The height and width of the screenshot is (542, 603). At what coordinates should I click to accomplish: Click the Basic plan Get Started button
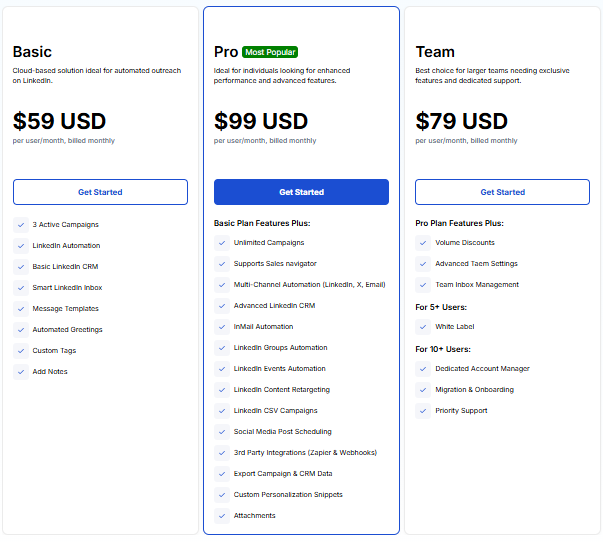[100, 192]
